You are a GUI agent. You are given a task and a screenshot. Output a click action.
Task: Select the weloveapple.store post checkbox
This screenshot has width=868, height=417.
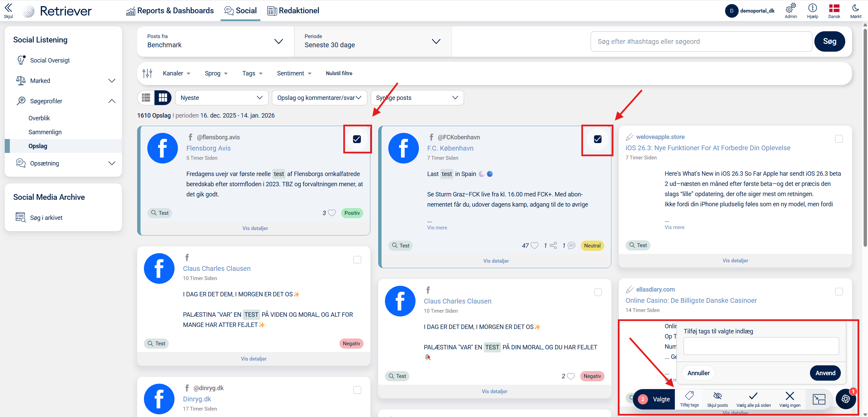839,139
